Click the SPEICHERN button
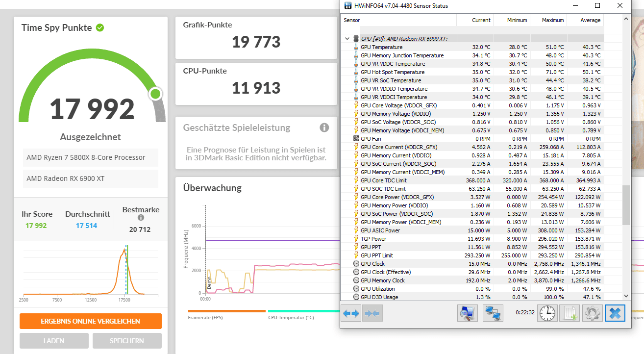 tap(127, 341)
